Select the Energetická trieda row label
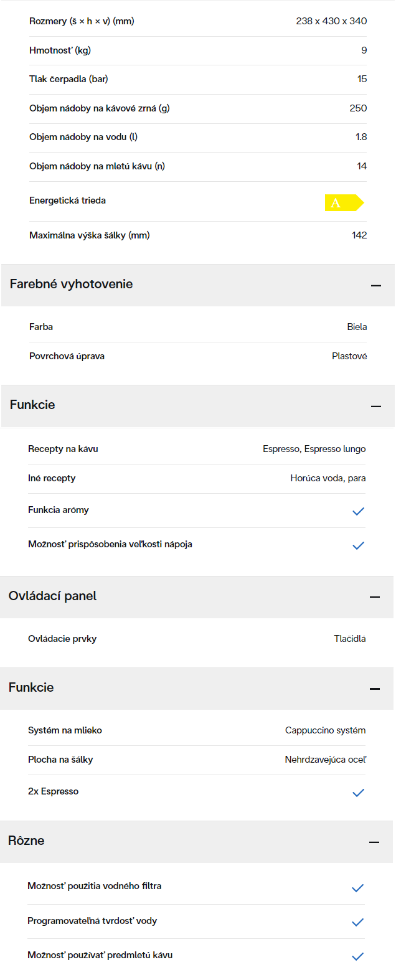Image resolution: width=396 pixels, height=980 pixels. coord(68,200)
